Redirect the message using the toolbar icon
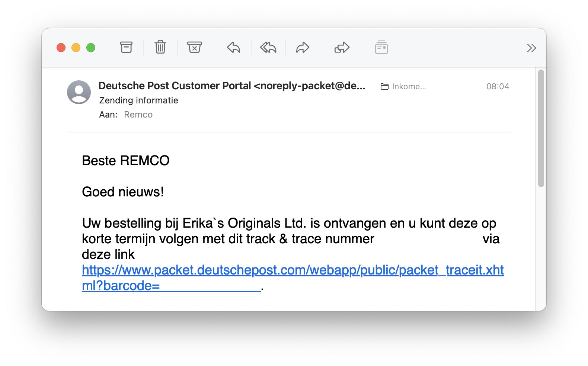588x366 pixels. click(342, 48)
